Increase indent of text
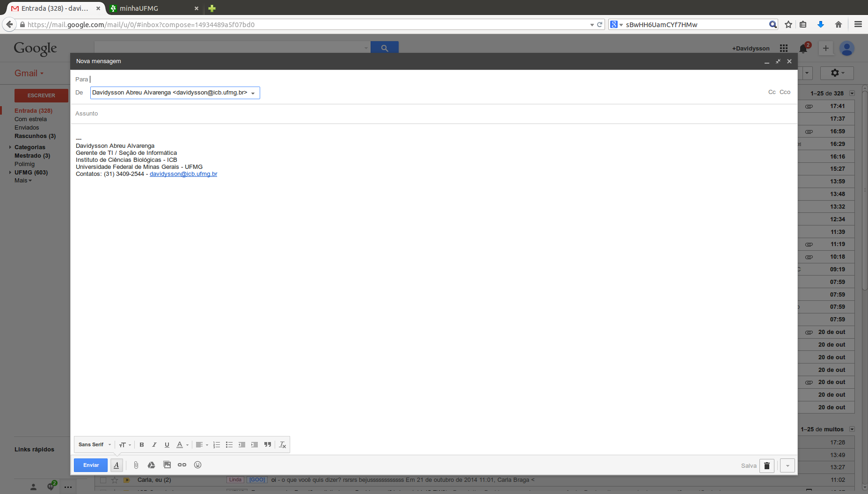The image size is (868, 494). pyautogui.click(x=254, y=445)
